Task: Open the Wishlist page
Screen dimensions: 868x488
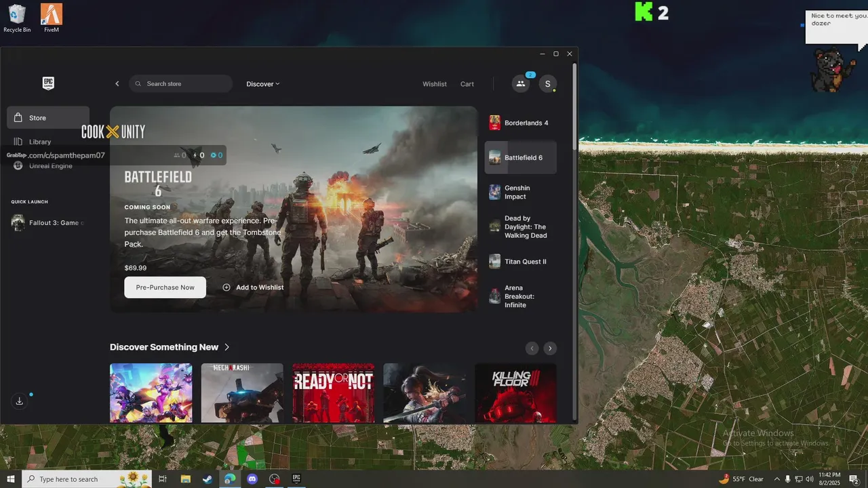Action: (x=435, y=84)
